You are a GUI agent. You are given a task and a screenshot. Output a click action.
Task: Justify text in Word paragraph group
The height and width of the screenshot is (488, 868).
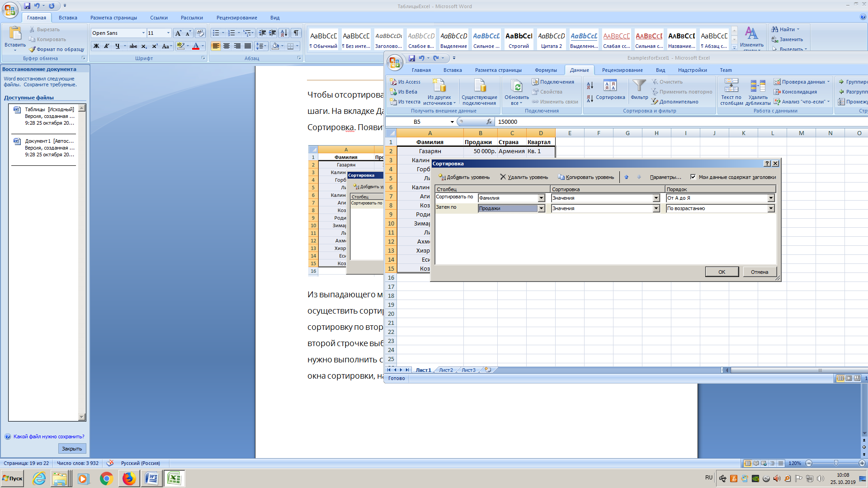click(x=248, y=46)
